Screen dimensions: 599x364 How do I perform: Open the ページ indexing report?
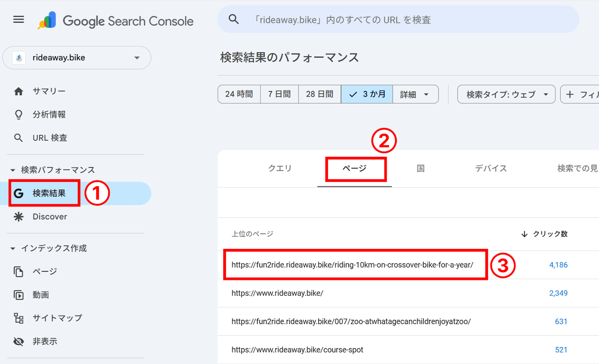click(x=44, y=271)
